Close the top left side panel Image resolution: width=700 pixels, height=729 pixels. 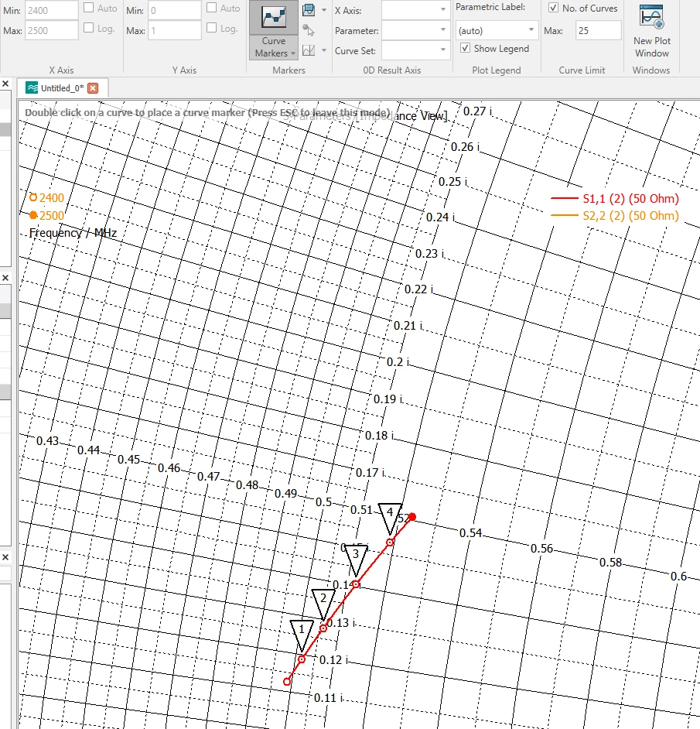click(5, 84)
